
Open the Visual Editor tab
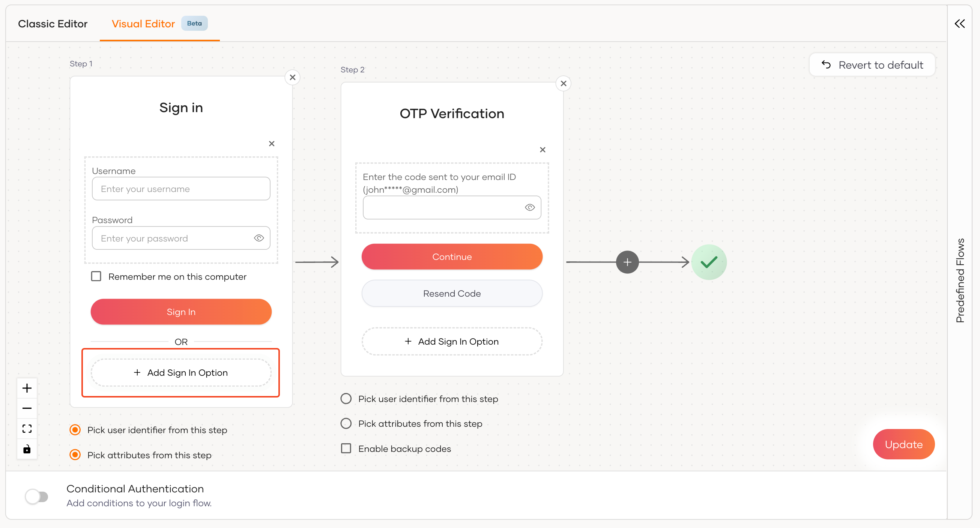pyautogui.click(x=143, y=24)
